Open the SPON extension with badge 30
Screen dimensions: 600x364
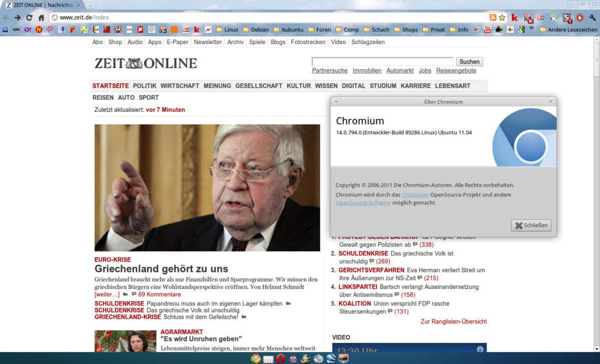coord(528,18)
